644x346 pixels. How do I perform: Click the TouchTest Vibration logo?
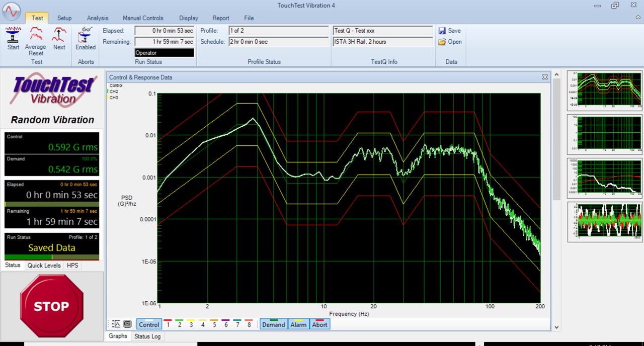click(x=52, y=91)
